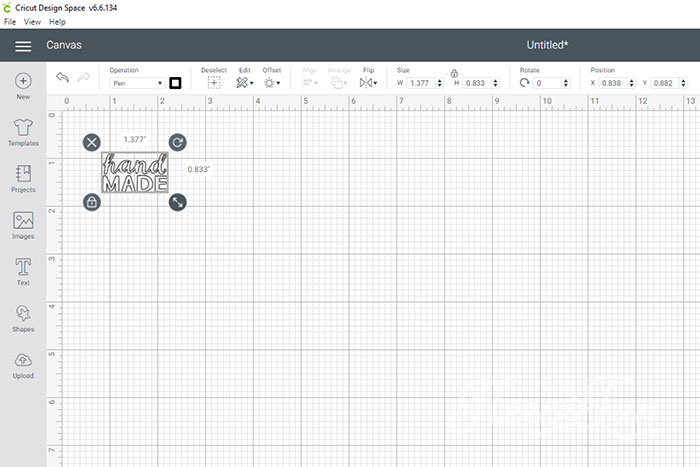The image size is (700, 467).
Task: Toggle the lock handle below the selection
Action: [x=92, y=202]
